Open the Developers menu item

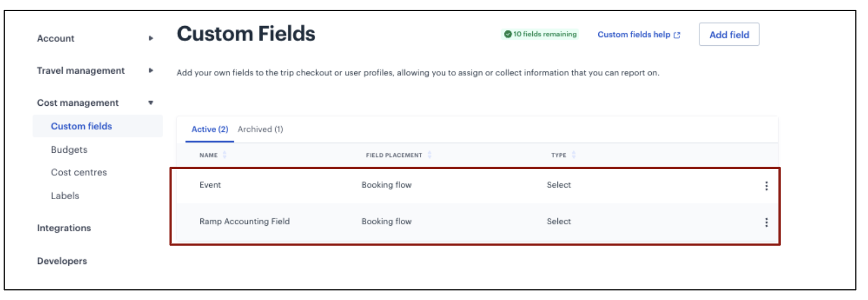pos(62,261)
